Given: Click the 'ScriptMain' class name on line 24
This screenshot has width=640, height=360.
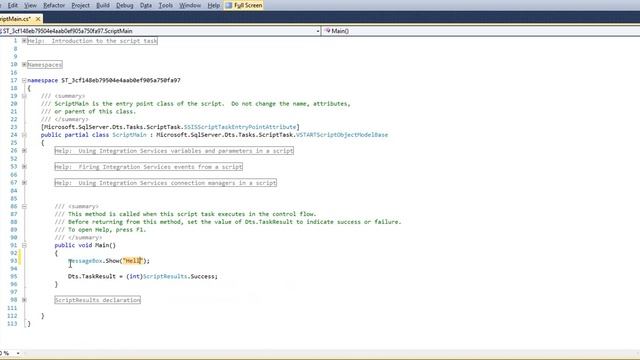Looking at the screenshot, I should 129,135.
